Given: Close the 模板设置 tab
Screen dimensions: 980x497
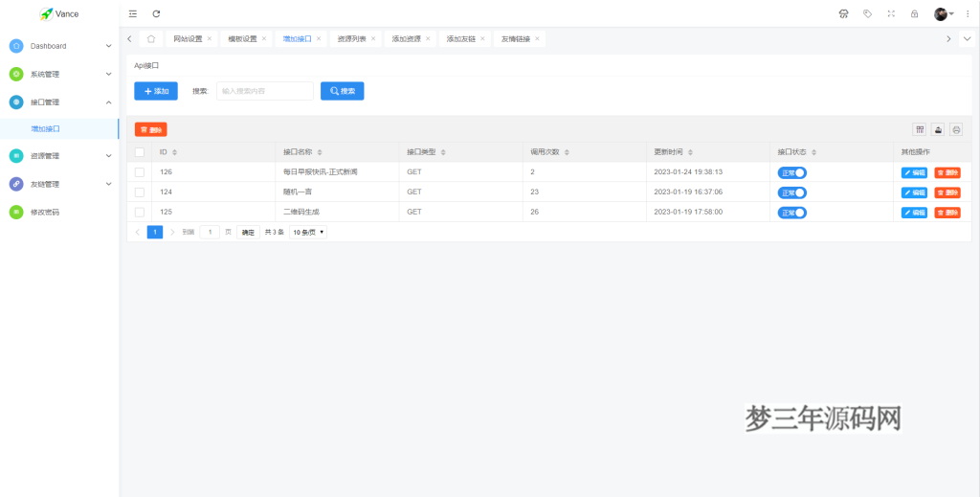Looking at the screenshot, I should [264, 38].
